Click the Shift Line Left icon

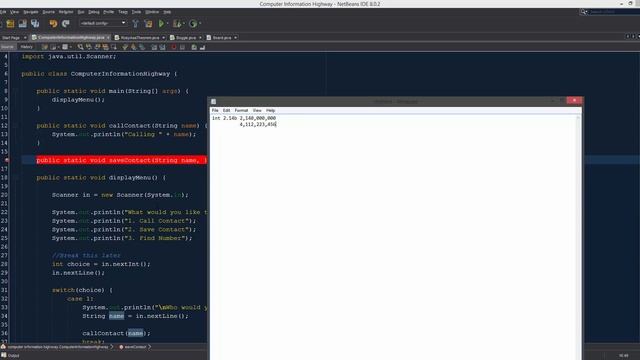154,47
